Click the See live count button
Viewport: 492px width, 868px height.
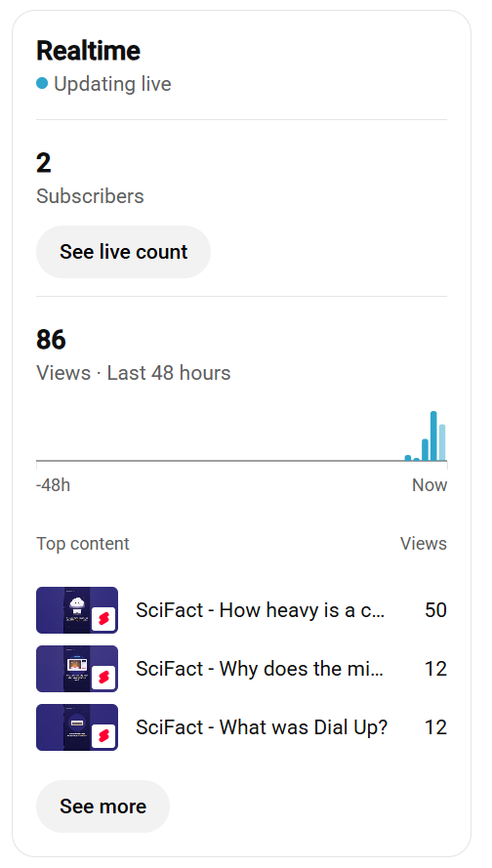123,252
